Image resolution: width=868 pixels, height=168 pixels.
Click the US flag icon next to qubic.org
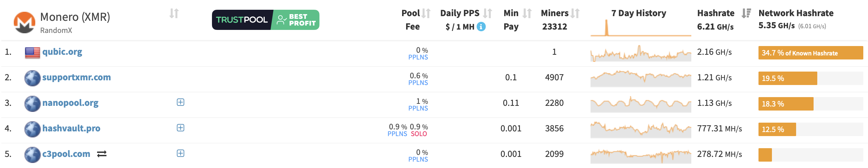[32, 52]
